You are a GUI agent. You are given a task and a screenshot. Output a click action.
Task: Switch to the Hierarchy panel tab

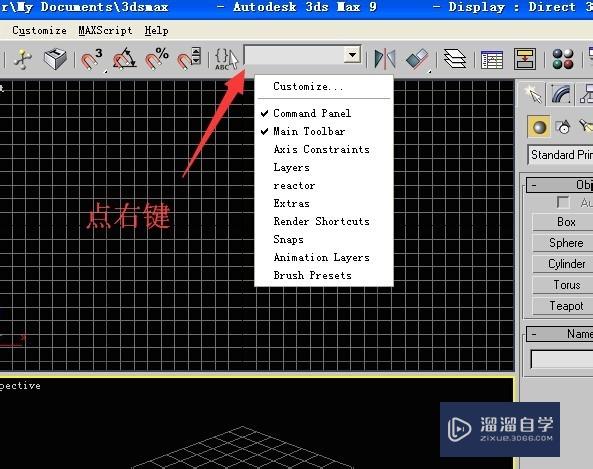pos(585,94)
